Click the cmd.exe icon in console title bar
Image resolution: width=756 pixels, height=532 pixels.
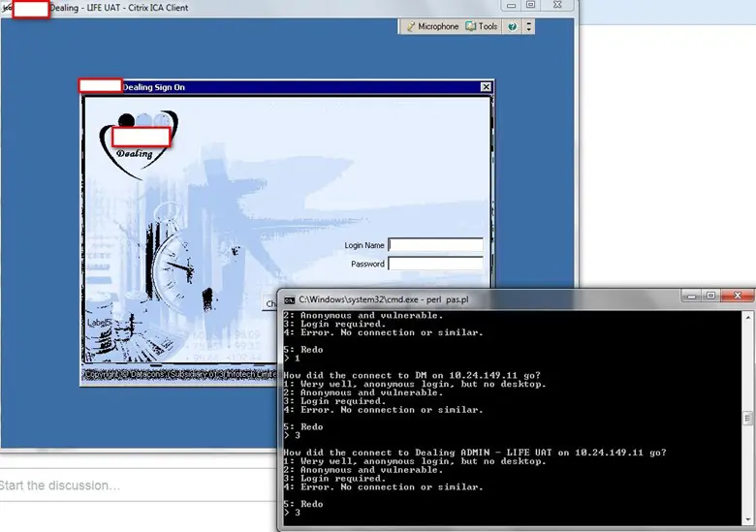(x=288, y=297)
